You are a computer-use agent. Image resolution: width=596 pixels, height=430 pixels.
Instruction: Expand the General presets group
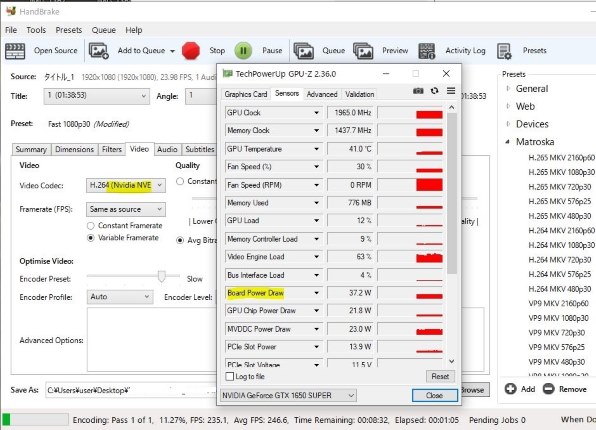click(x=508, y=89)
